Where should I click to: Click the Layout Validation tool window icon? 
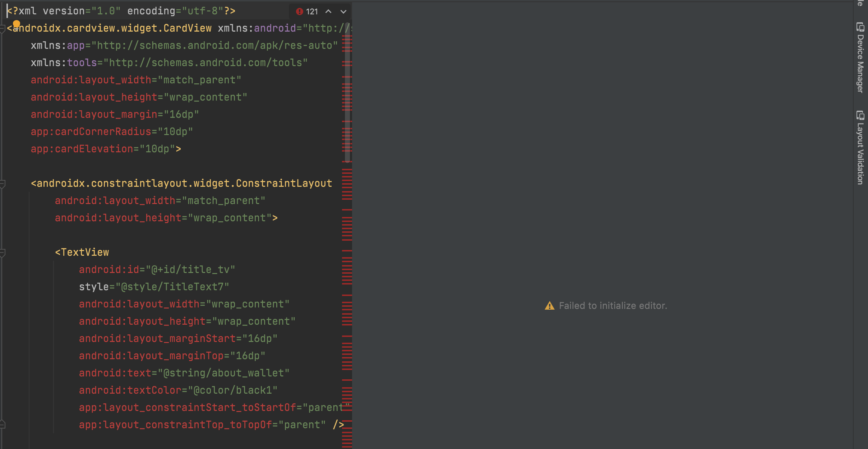click(860, 115)
